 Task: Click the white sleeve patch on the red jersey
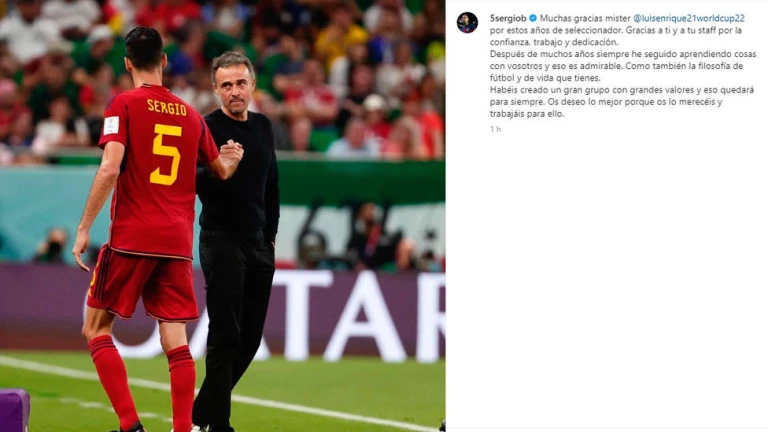(111, 125)
